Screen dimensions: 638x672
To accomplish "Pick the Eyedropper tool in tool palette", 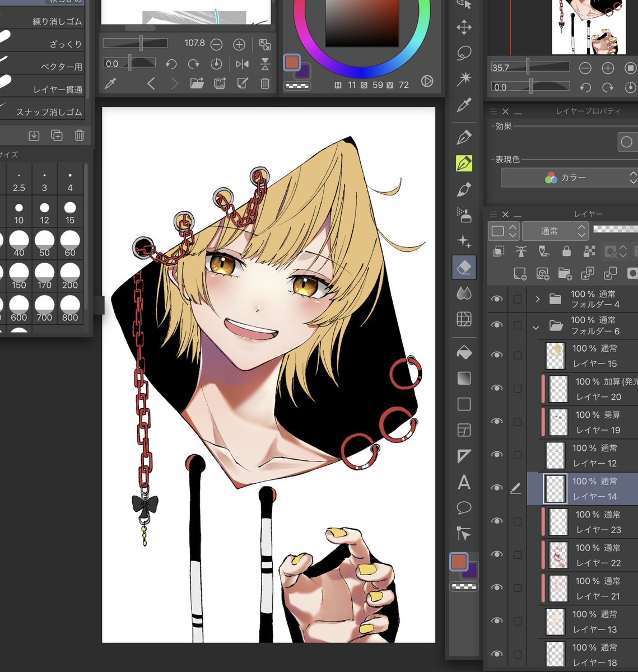I will (x=464, y=105).
